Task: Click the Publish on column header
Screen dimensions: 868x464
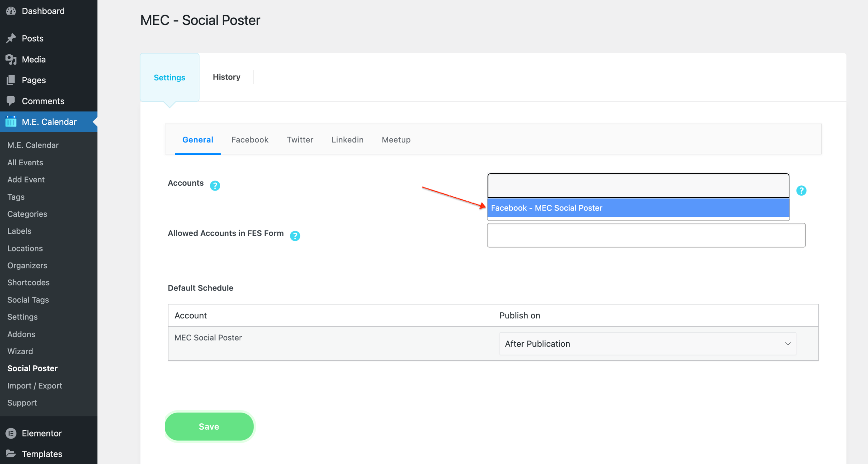Action: pyautogui.click(x=519, y=315)
